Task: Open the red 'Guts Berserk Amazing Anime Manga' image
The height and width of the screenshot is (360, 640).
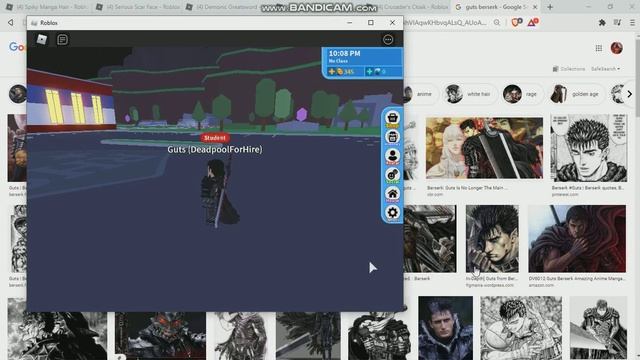Action: (x=577, y=239)
